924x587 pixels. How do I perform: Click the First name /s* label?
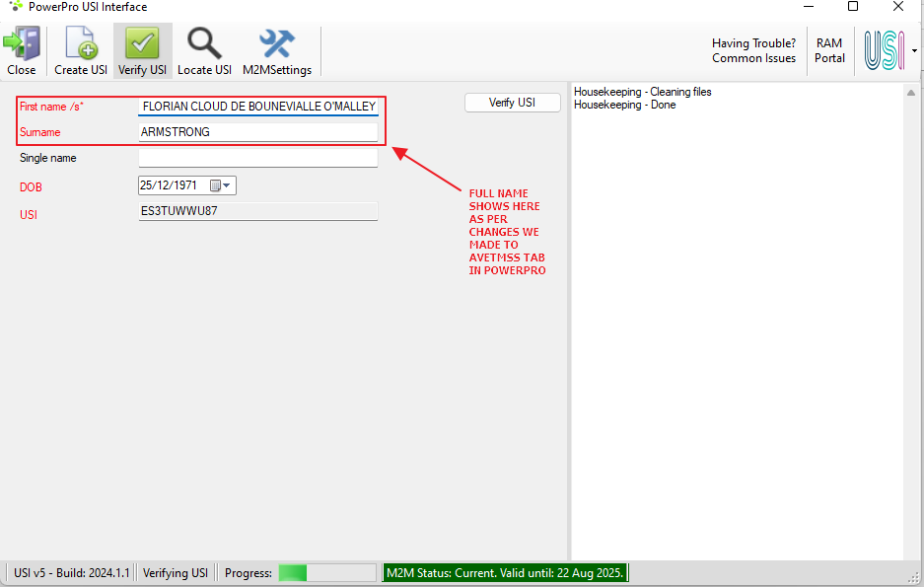[x=51, y=107]
